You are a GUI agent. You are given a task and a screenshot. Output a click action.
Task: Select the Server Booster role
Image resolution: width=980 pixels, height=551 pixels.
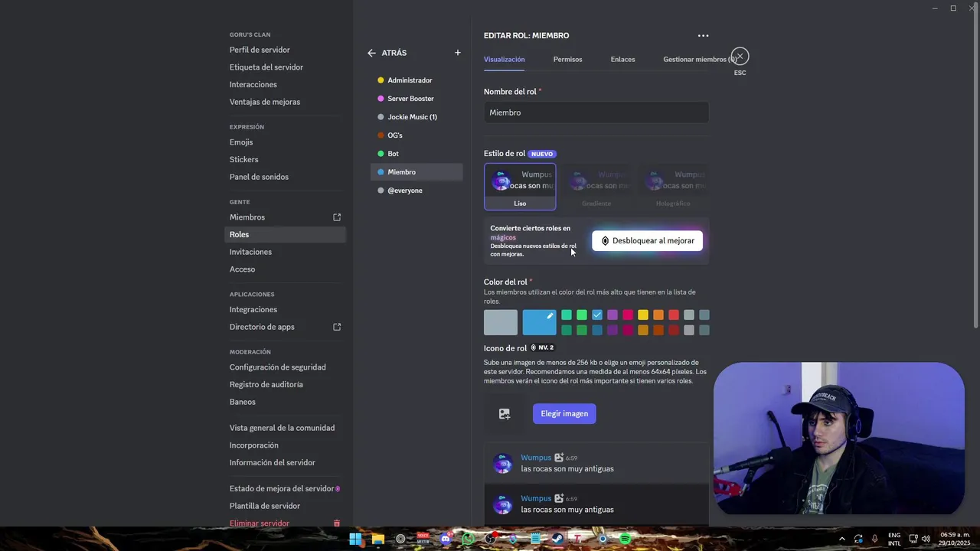[x=416, y=99]
